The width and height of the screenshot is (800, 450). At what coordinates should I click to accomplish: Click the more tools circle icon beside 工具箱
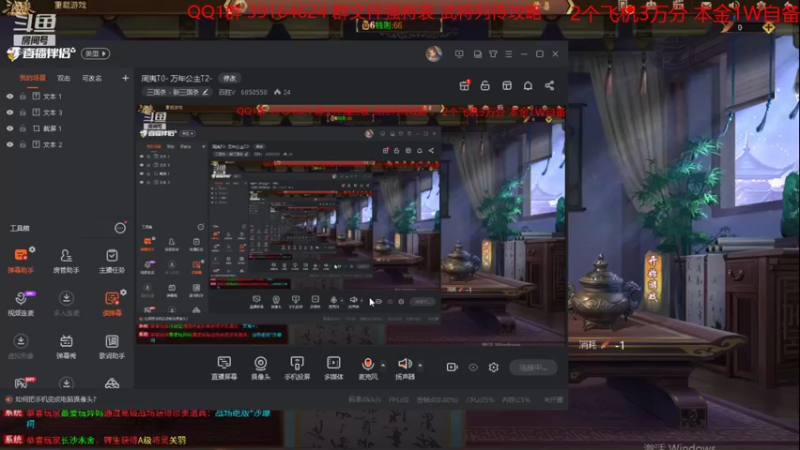(120, 228)
